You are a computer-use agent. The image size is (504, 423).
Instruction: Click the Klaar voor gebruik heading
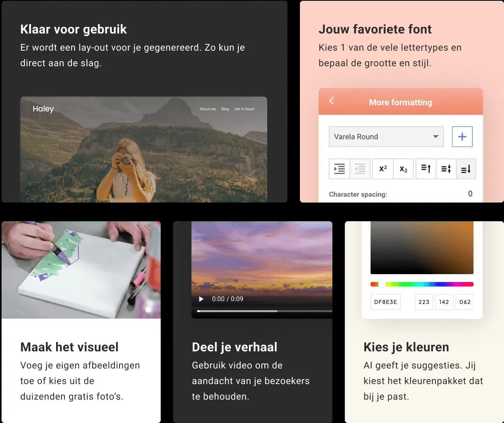pyautogui.click(x=74, y=29)
